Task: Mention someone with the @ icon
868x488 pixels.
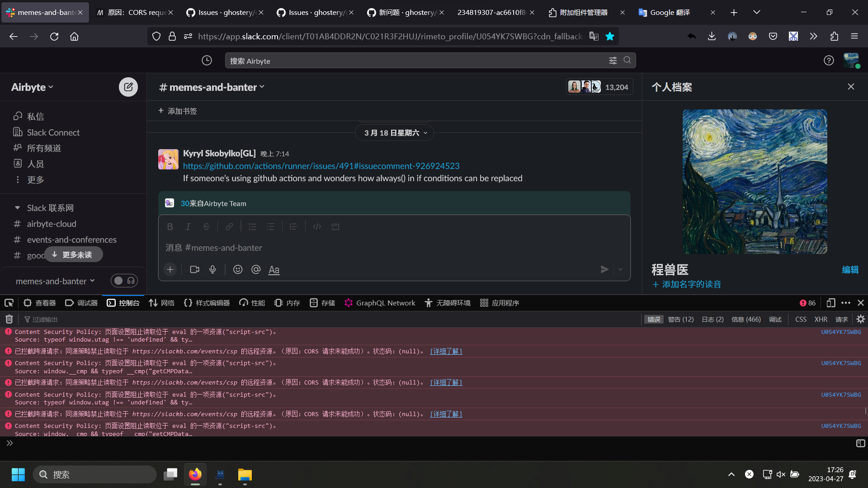Action: (x=256, y=269)
